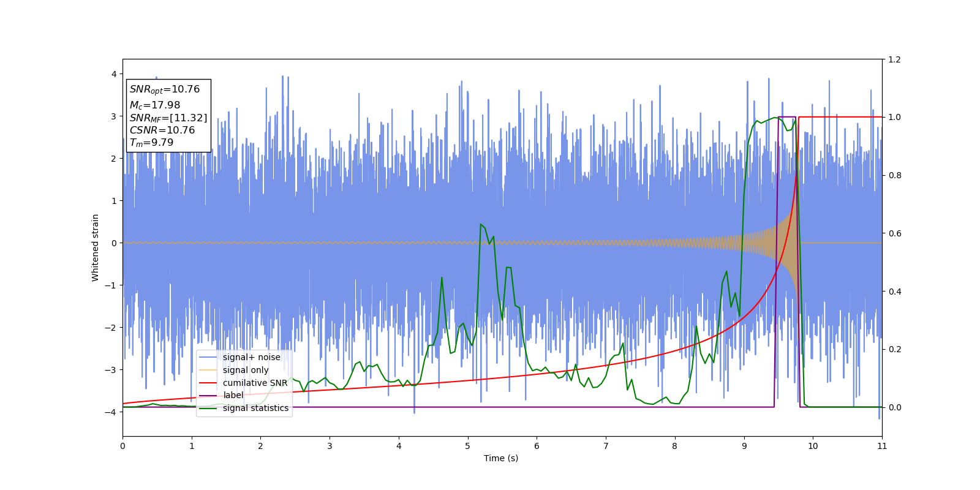Click the 'signal+ noise' legend entry
980x490 pixels.
pyautogui.click(x=252, y=357)
